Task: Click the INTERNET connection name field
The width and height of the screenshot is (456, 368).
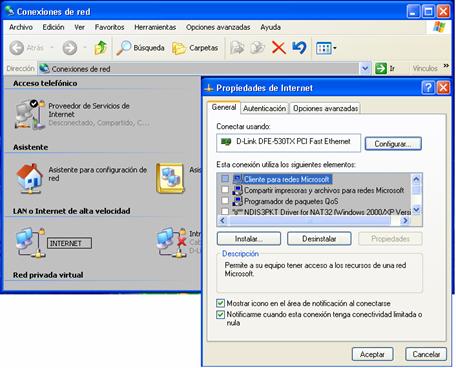Action: [69, 243]
